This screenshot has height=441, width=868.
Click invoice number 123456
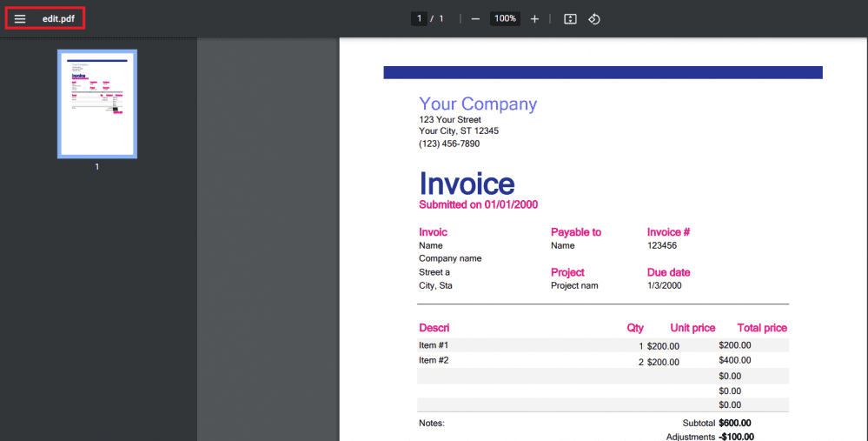662,246
